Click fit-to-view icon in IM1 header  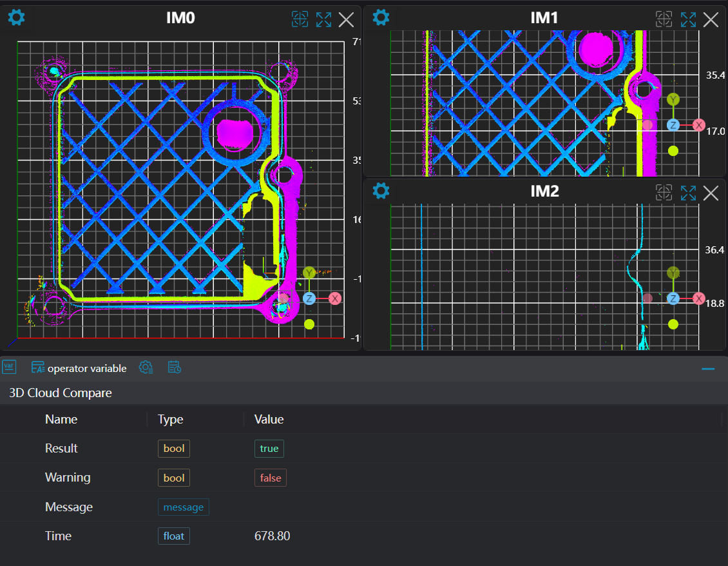664,19
